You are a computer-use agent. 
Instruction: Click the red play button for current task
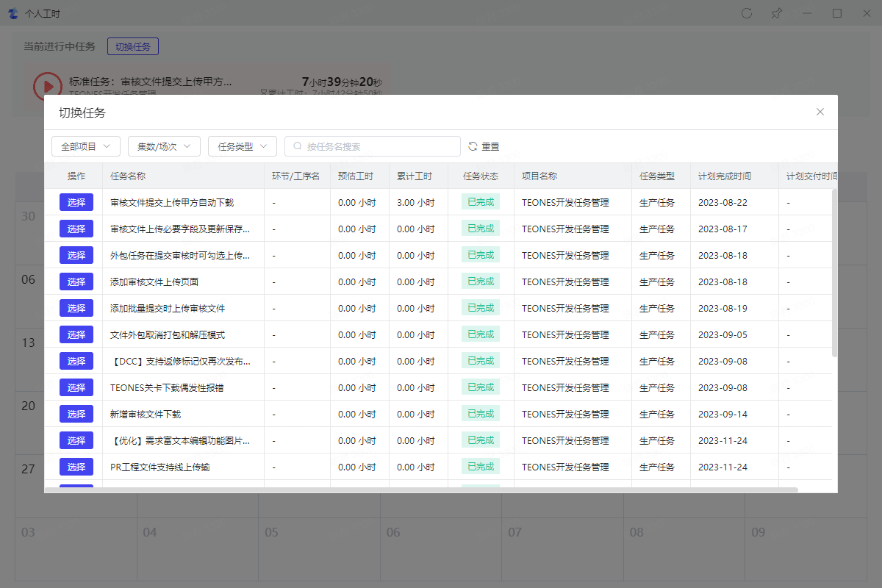[47, 86]
